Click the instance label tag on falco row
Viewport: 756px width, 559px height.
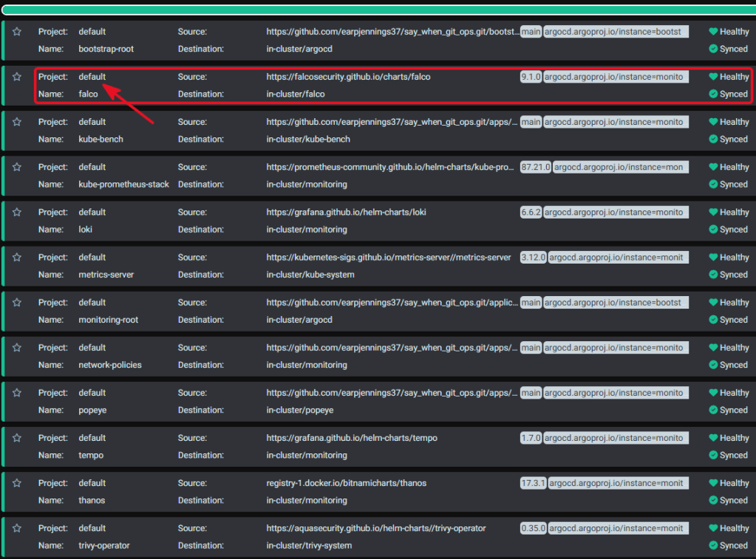pos(616,77)
